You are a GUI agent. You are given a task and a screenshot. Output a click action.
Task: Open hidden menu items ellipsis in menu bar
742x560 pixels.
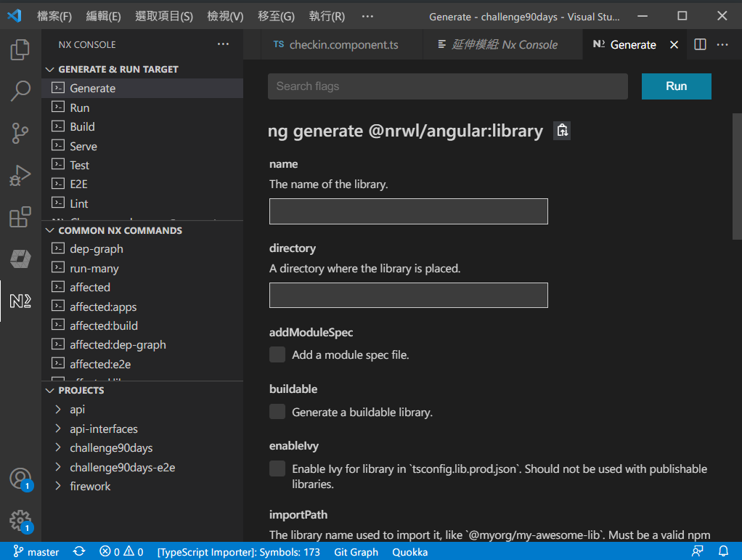pos(367,16)
